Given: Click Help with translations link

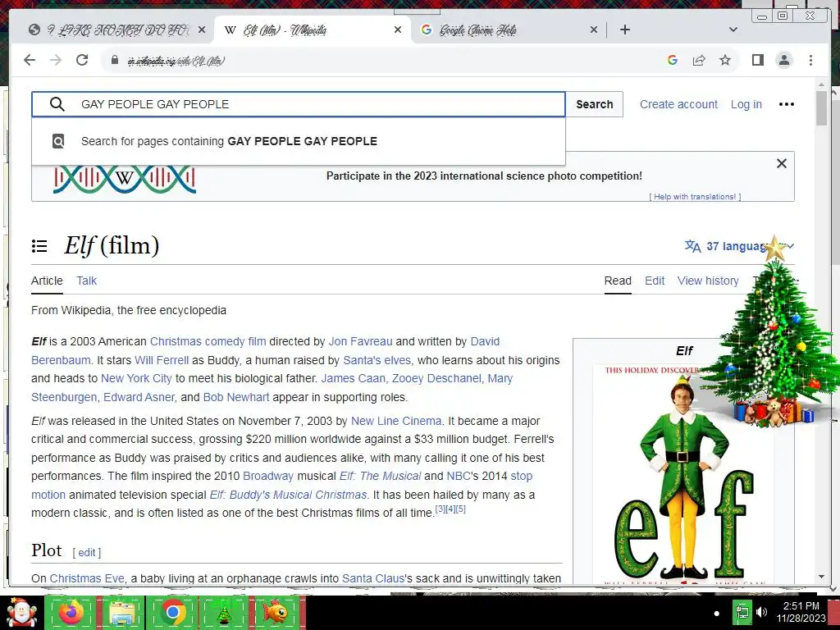Looking at the screenshot, I should tap(695, 197).
